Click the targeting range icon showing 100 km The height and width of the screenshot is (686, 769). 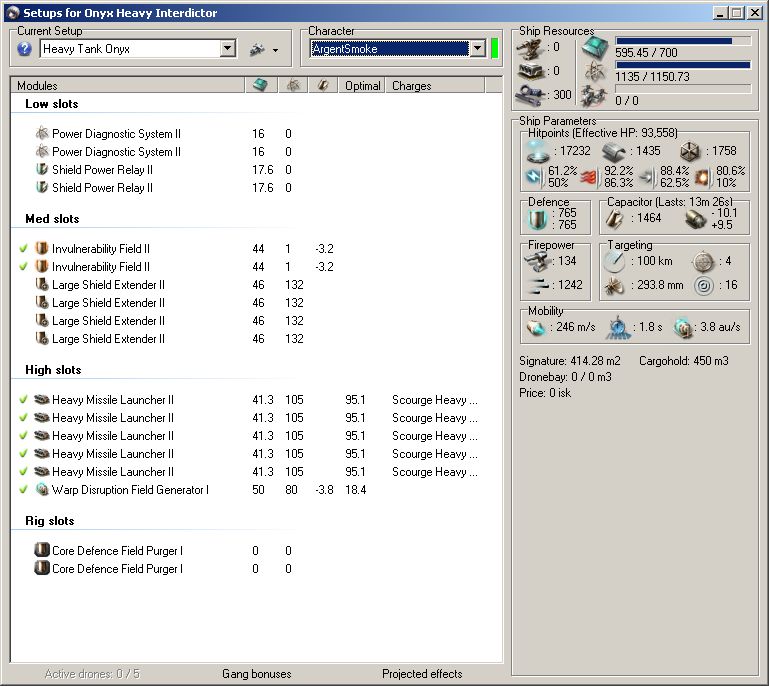(615, 262)
